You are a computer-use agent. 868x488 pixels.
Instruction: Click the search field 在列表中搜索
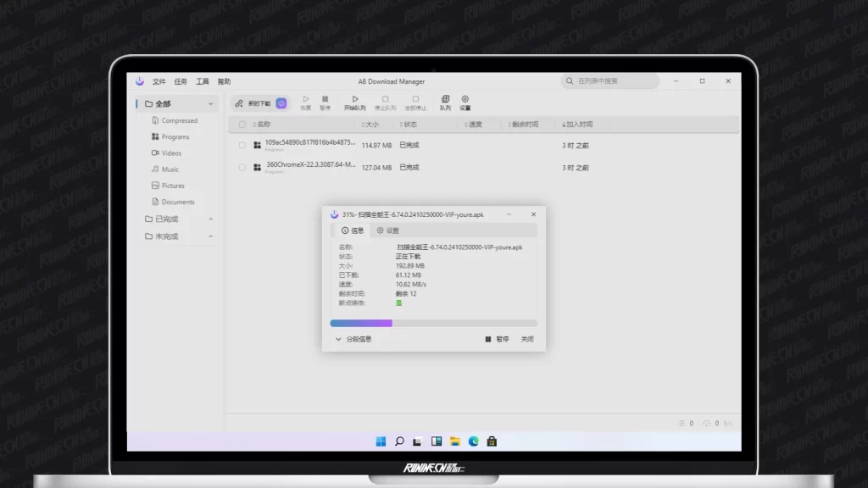tap(610, 81)
